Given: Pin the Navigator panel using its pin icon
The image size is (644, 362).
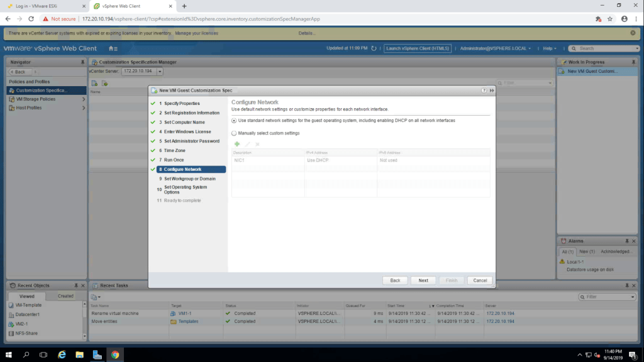Looking at the screenshot, I should click(82, 62).
